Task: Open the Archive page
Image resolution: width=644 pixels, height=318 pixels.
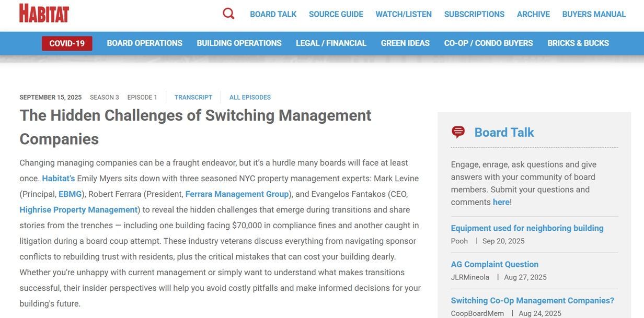Action: click(x=533, y=14)
